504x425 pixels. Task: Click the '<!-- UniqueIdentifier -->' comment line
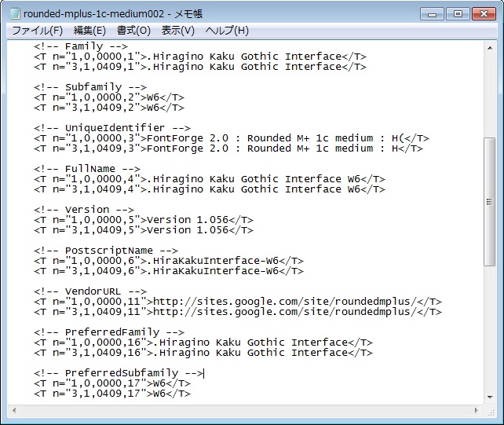click(112, 128)
